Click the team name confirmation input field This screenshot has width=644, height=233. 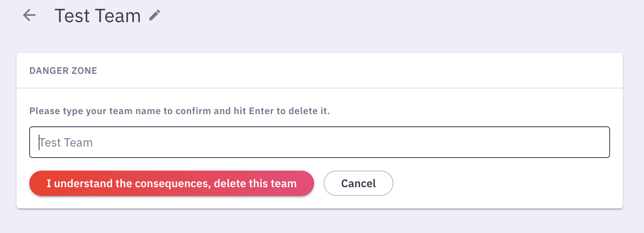[x=319, y=142]
